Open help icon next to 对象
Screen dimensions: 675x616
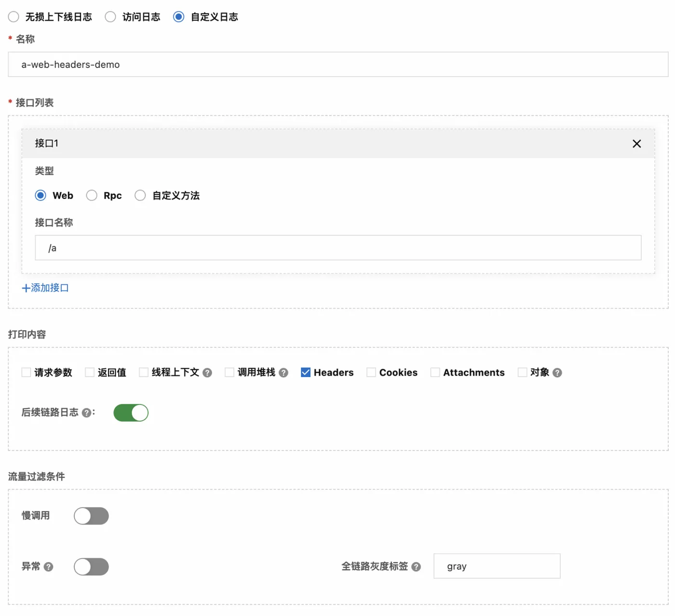(557, 373)
